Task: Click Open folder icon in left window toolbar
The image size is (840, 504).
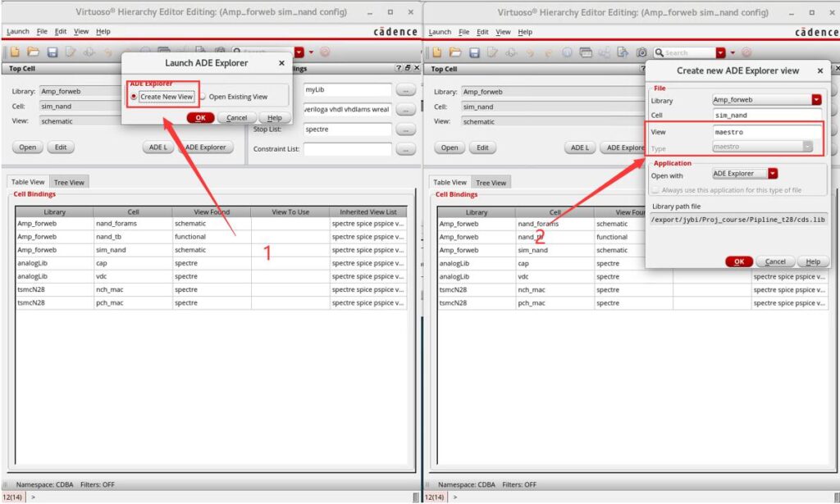Action: pyautogui.click(x=33, y=52)
